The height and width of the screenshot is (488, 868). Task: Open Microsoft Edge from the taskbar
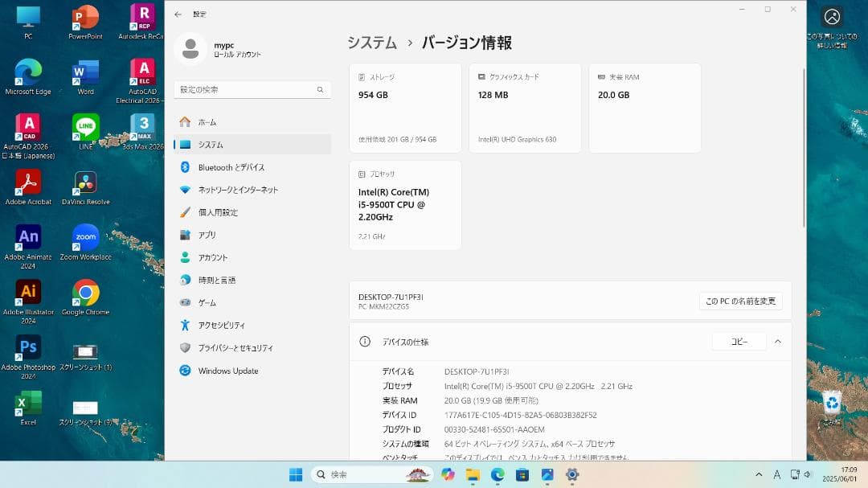tap(497, 475)
